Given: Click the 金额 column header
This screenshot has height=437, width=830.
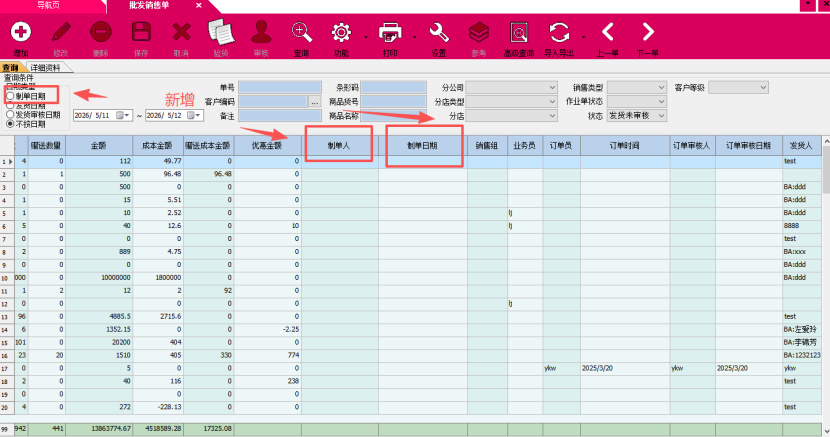Looking at the screenshot, I should [x=99, y=145].
